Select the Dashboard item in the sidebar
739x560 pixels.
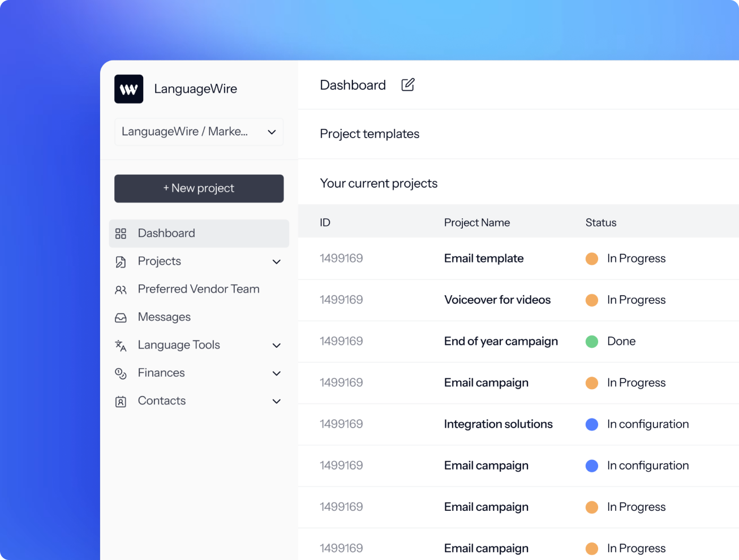point(166,233)
